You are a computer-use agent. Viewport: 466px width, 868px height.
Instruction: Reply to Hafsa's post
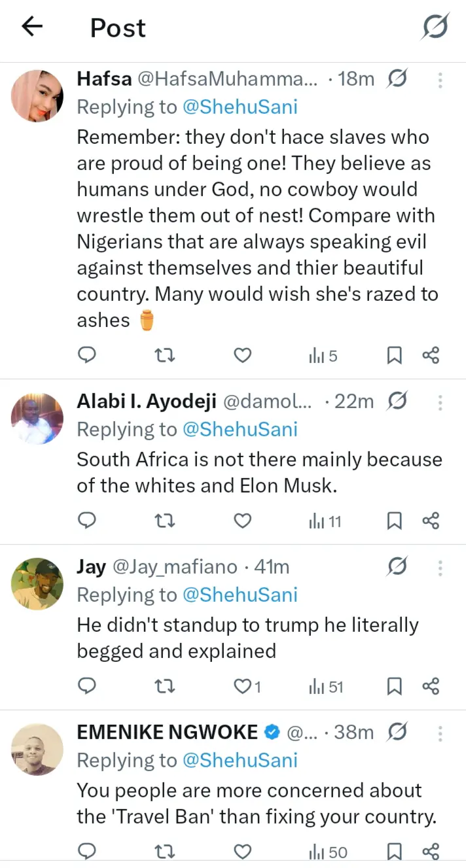tap(87, 355)
